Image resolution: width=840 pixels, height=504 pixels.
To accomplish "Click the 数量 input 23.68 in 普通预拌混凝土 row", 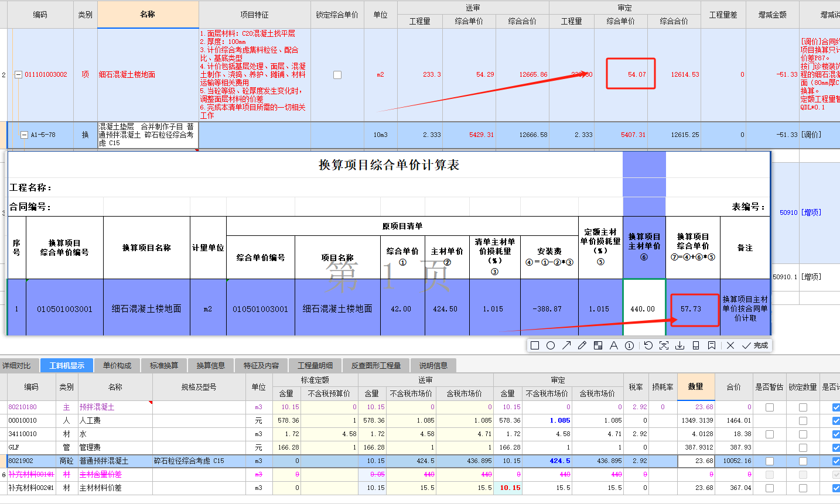I will pos(696,461).
